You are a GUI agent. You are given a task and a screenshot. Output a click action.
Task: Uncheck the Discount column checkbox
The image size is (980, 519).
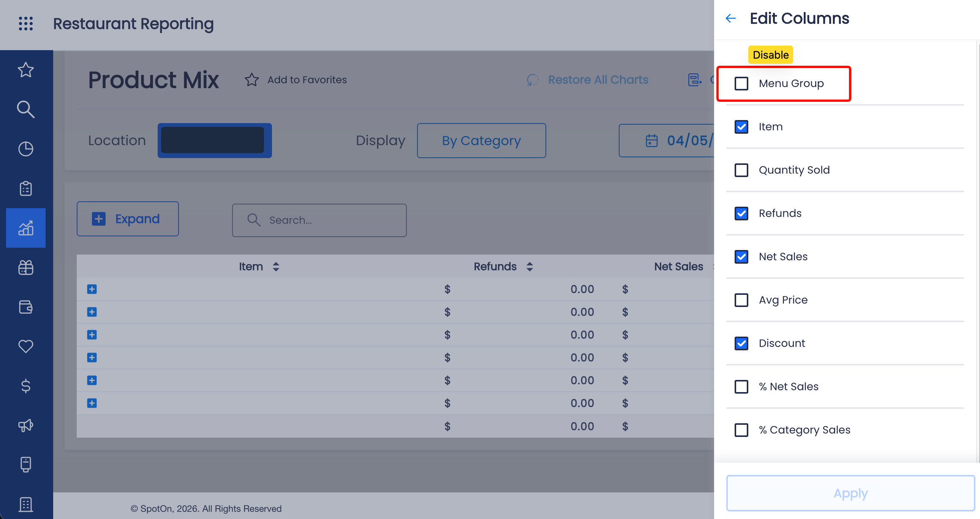click(x=741, y=343)
